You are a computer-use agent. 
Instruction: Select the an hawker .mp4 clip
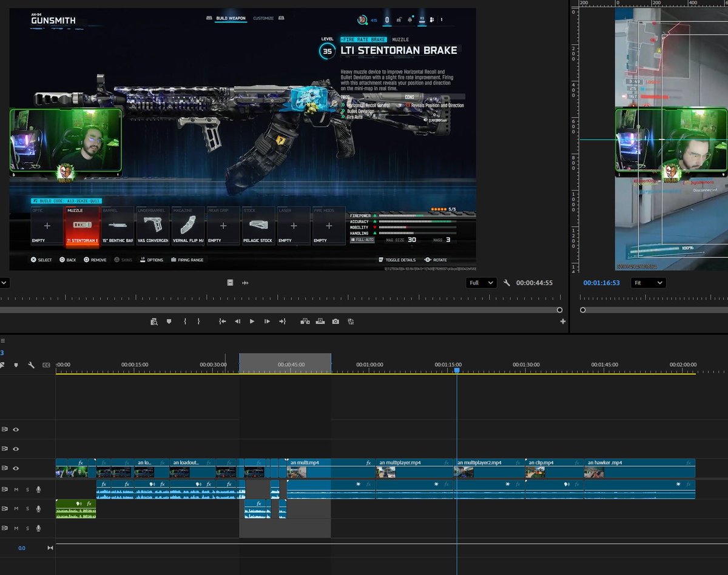click(639, 468)
